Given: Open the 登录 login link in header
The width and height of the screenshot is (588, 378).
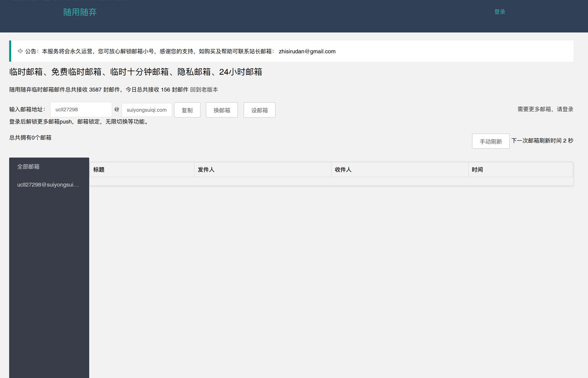Looking at the screenshot, I should click(499, 12).
